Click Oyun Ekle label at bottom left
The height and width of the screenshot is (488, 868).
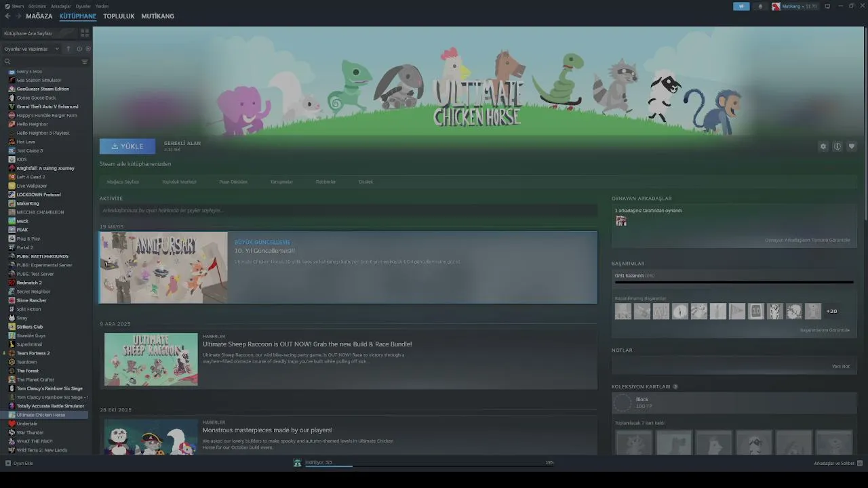point(23,463)
